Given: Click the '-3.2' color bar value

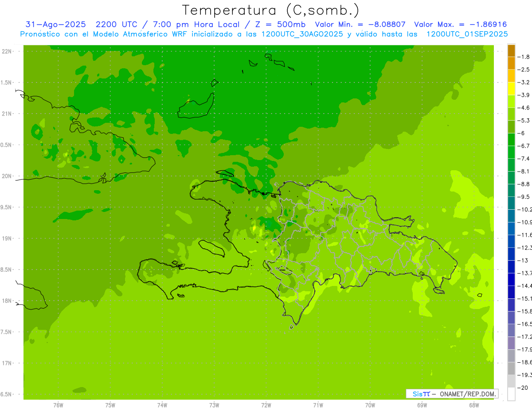Looking at the screenshot, I should pyautogui.click(x=524, y=82).
